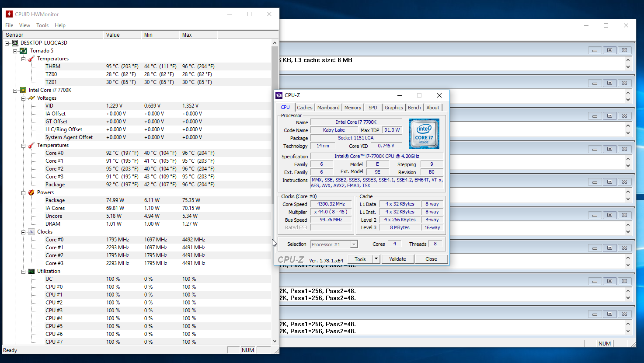This screenshot has height=363, width=644.
Task: Click the Min column header
Action: pos(160,35)
